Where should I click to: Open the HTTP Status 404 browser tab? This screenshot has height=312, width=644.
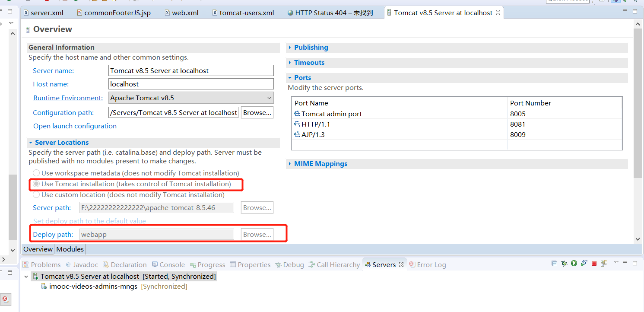pyautogui.click(x=330, y=13)
